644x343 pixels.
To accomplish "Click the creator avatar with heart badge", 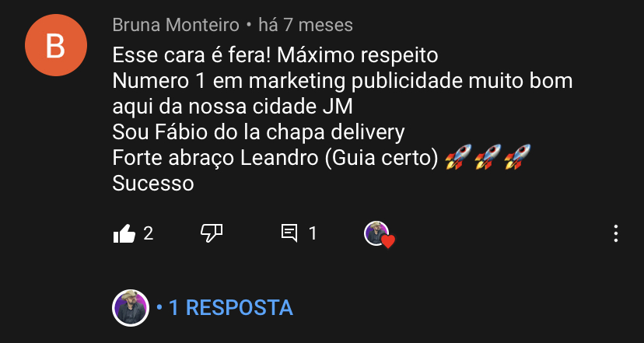I will pyautogui.click(x=376, y=233).
